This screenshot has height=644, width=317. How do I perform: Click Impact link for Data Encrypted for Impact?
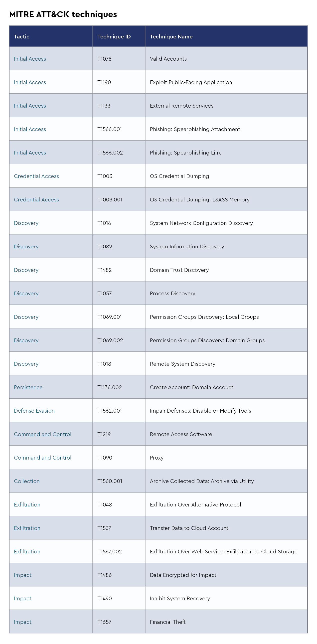[x=22, y=575]
